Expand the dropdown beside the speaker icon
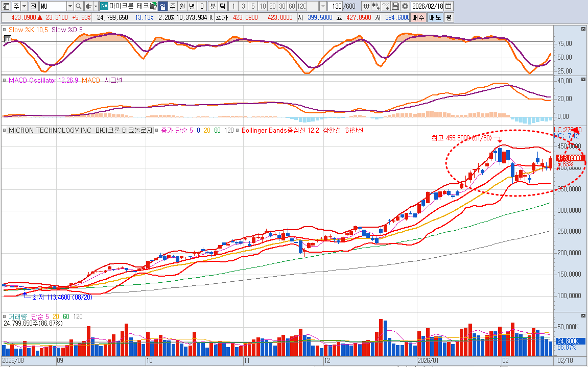 tap(95, 6)
